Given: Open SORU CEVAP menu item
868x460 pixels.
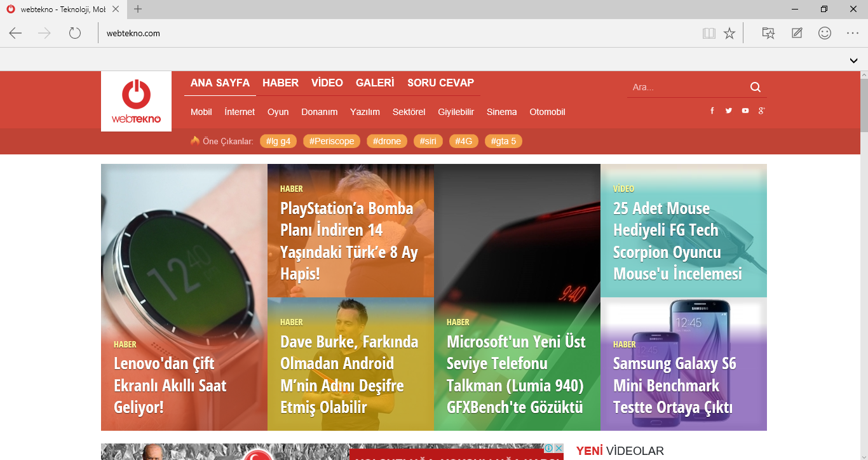Looking at the screenshot, I should click(440, 83).
